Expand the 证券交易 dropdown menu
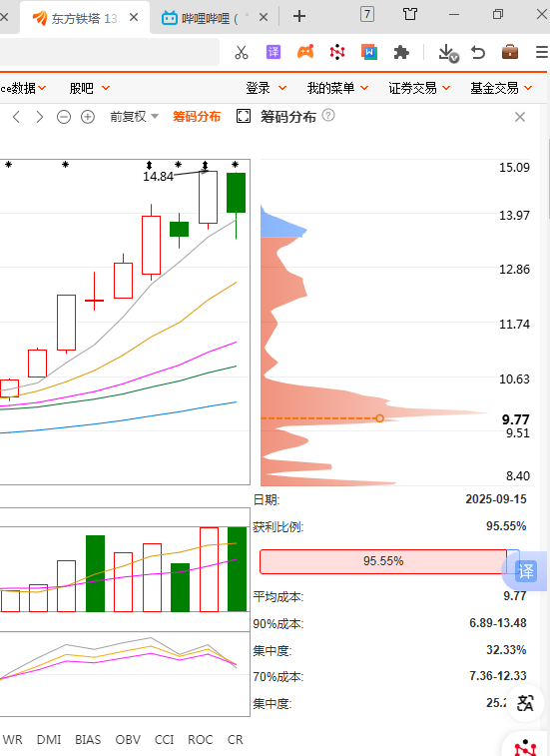 point(419,88)
